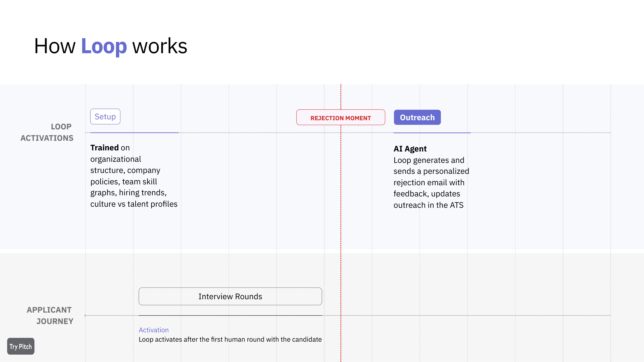The width and height of the screenshot is (644, 362).
Task: Click the highlighted word Loop in title
Action: point(104,46)
